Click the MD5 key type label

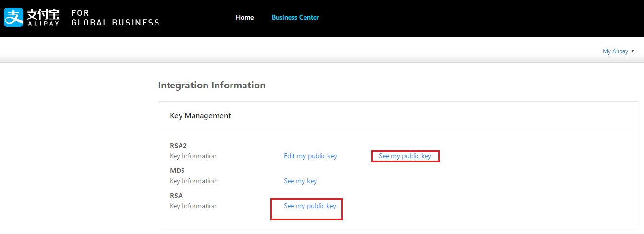point(177,171)
